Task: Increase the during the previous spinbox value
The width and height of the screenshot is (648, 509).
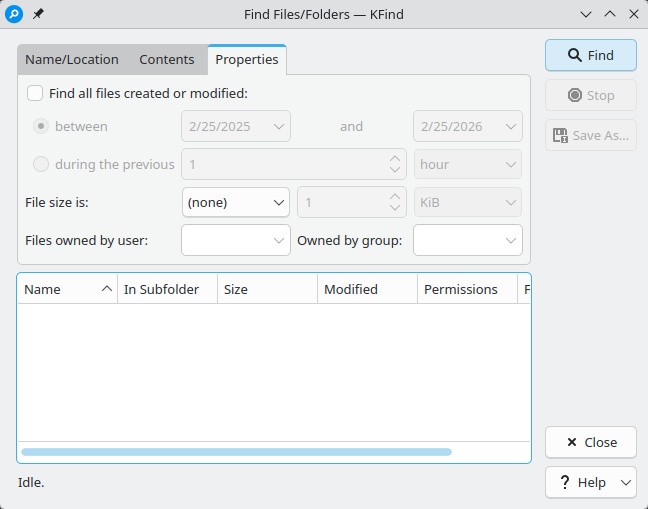Action: click(x=395, y=159)
